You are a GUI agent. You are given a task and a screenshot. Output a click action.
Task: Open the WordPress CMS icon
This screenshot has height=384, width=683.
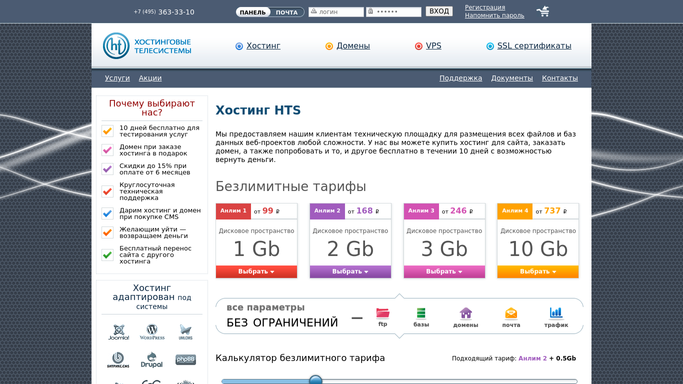point(152,332)
